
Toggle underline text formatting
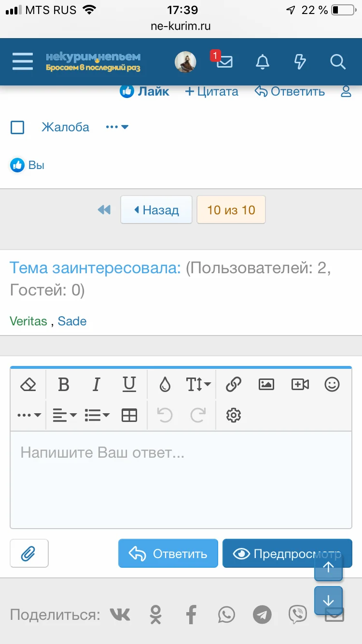pos(129,385)
